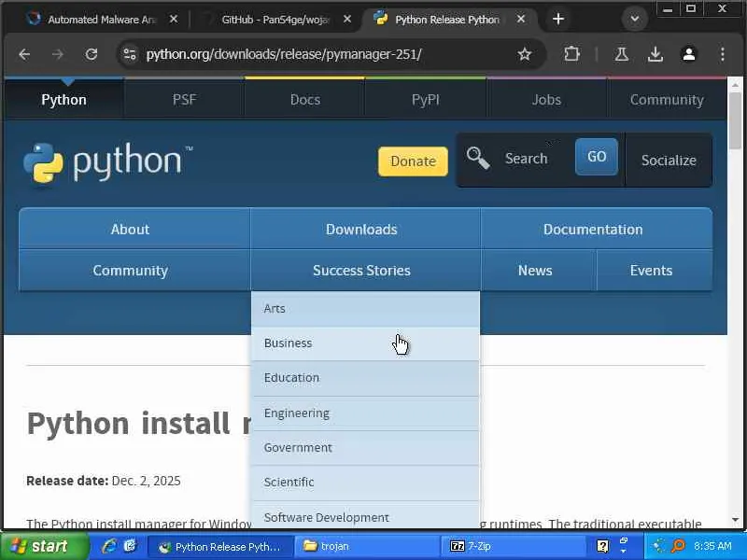This screenshot has height=560, width=747.
Task: Open Docs in top site bar
Action: 305,100
